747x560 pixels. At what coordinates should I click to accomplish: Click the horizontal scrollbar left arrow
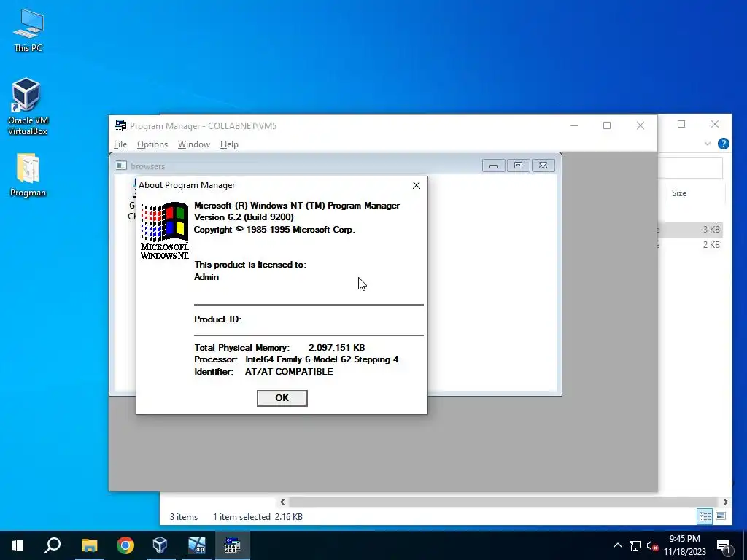click(x=282, y=502)
